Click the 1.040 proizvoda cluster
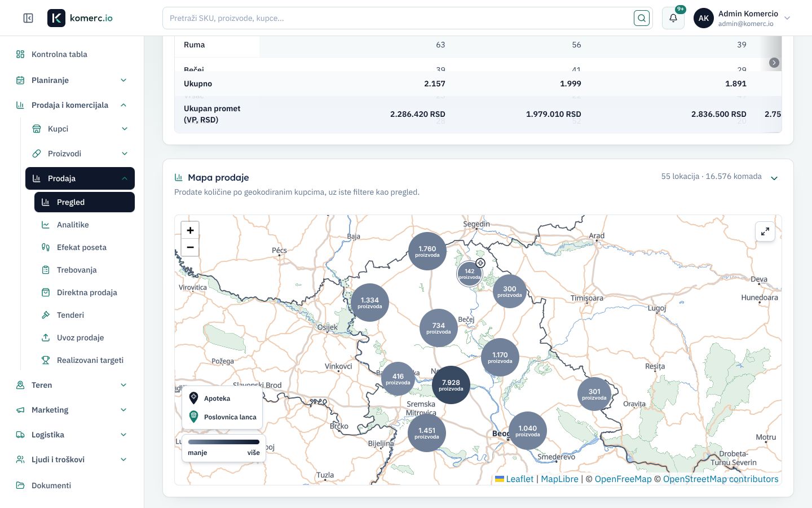 coord(528,431)
